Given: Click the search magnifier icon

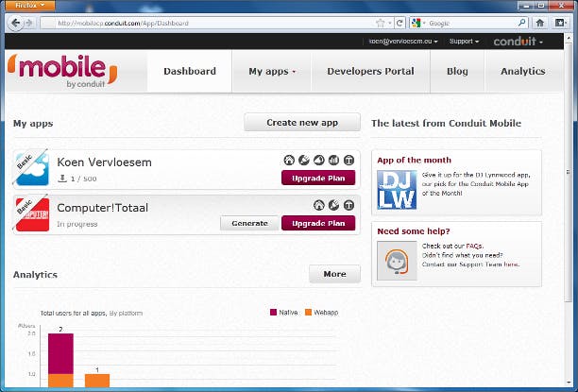Looking at the screenshot, I should 521,23.
